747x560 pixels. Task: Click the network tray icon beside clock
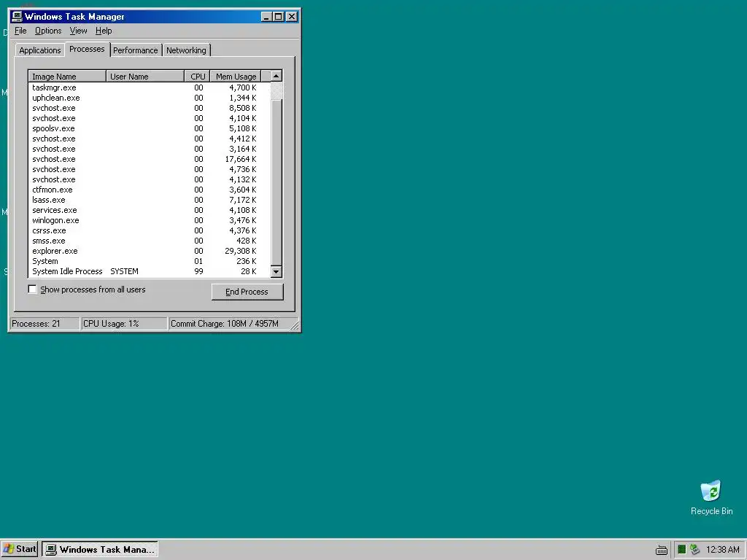[x=695, y=550]
